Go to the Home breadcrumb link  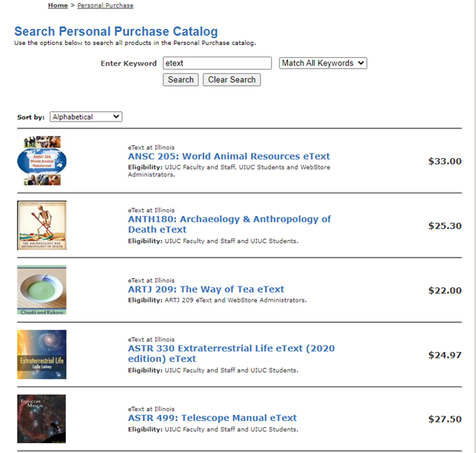pyautogui.click(x=57, y=5)
